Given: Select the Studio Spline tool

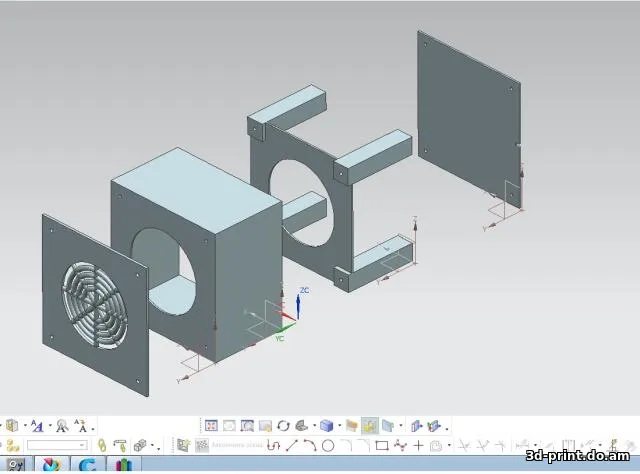Looking at the screenshot, I should click(400, 445).
